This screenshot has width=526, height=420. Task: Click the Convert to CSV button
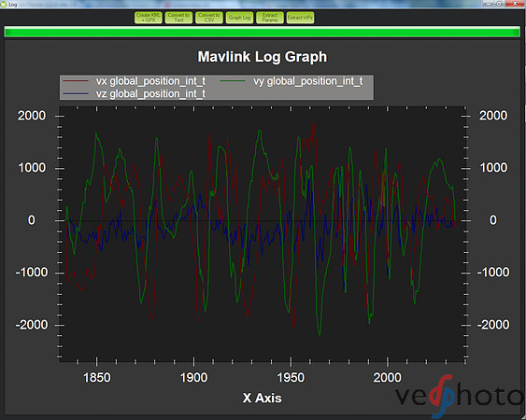pos(209,18)
